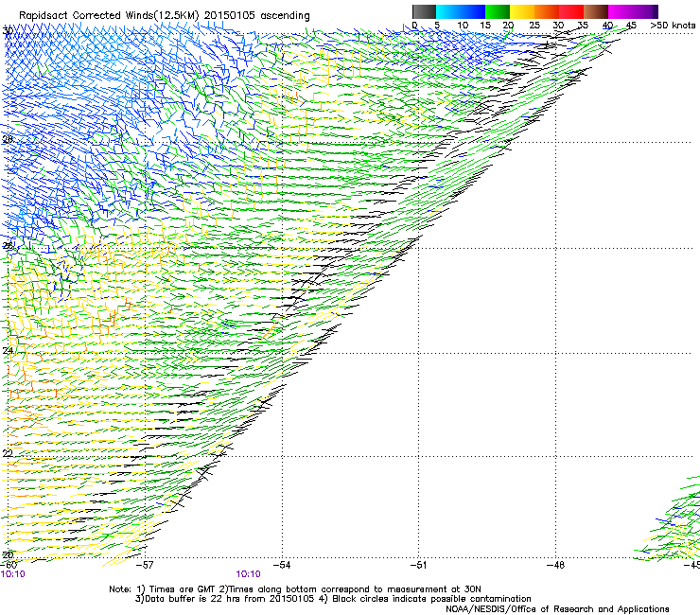Click the note line starting 'Note: 1) Times are GMT'
This screenshot has height=615, width=700.
294,589
